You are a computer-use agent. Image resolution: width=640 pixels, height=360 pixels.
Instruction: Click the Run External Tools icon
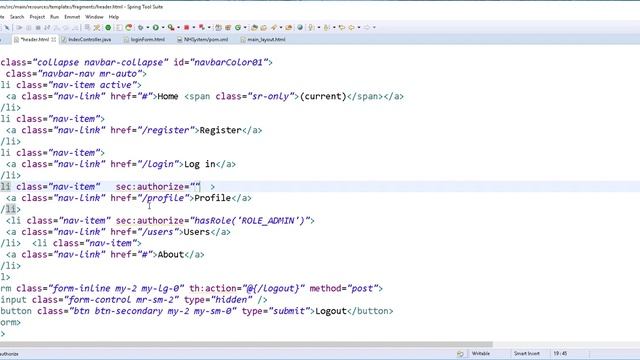pyautogui.click(x=171, y=27)
